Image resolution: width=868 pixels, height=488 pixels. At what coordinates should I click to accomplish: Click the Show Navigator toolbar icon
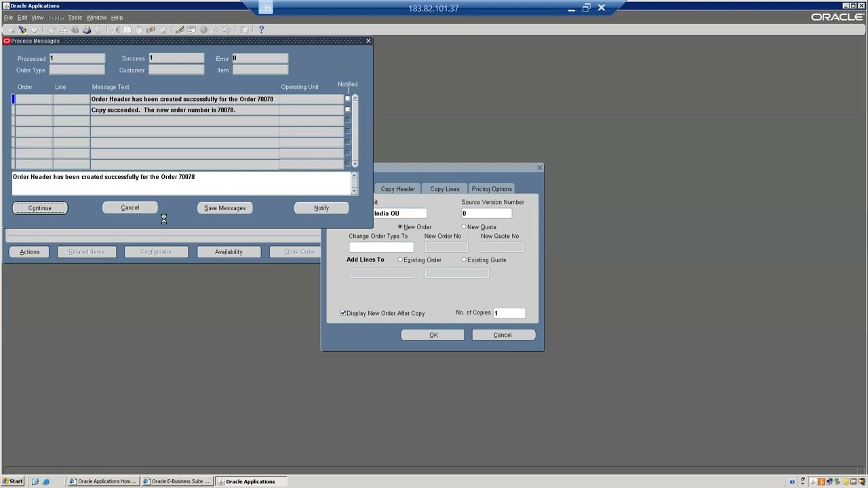pos(34,30)
